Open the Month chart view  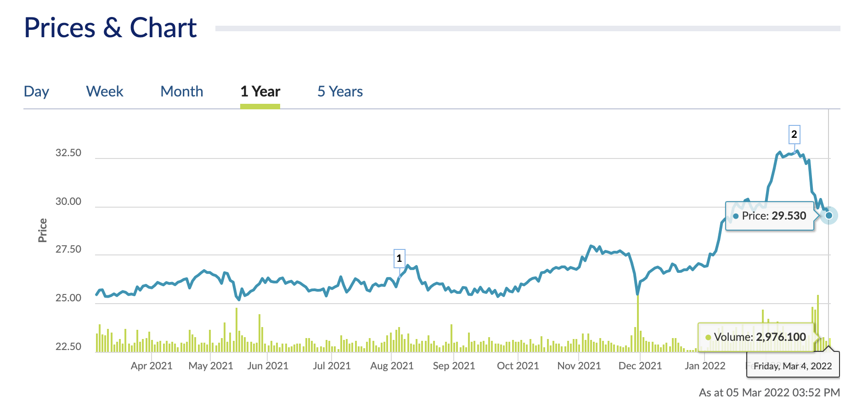[x=181, y=91]
